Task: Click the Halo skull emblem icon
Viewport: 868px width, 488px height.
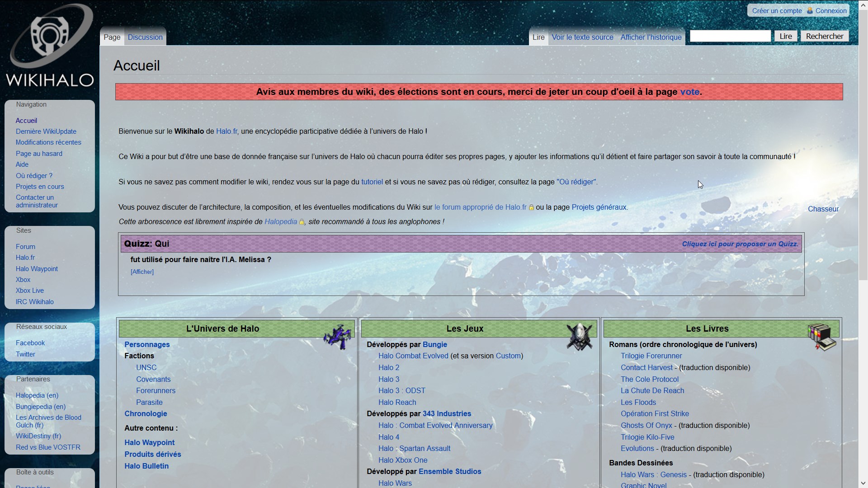Action: 579,337
